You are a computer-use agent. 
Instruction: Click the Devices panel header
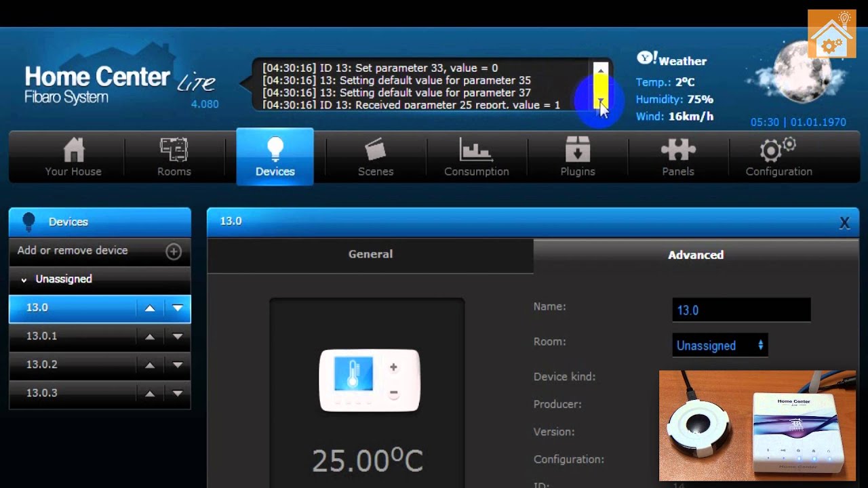coord(100,222)
